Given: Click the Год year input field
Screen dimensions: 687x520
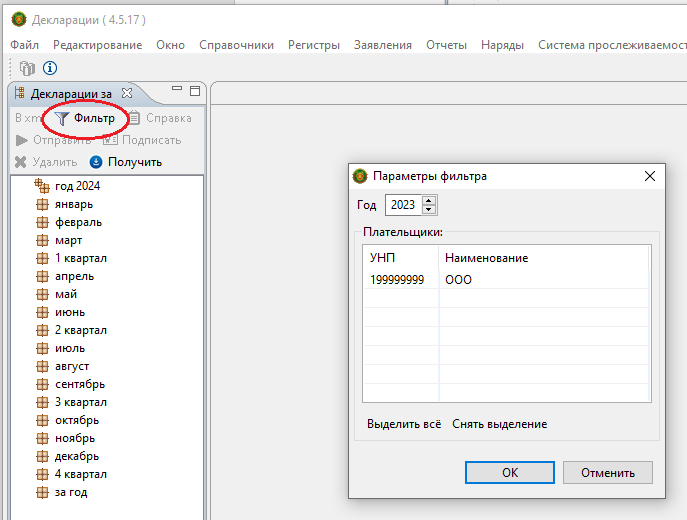Looking at the screenshot, I should tap(403, 205).
